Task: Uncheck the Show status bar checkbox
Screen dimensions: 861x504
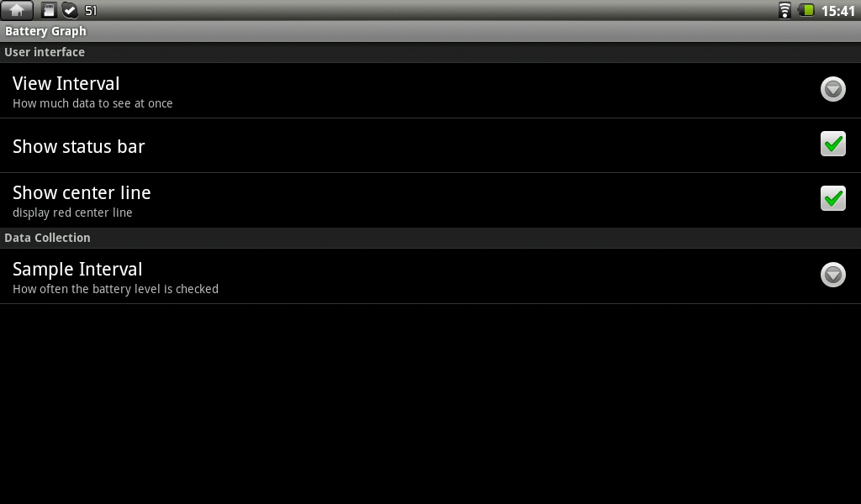Action: click(833, 144)
